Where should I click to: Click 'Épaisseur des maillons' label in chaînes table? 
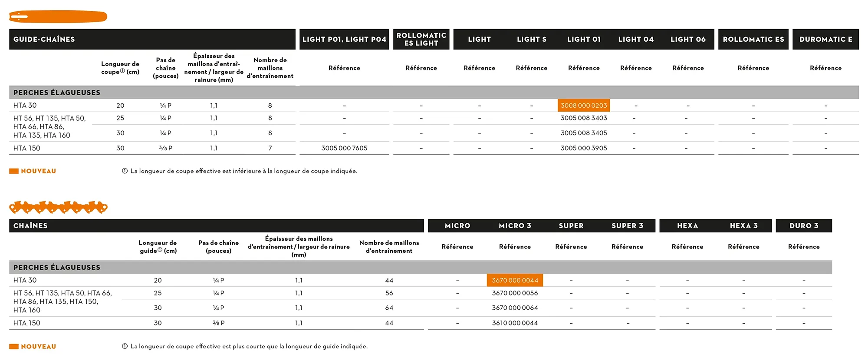(x=299, y=247)
